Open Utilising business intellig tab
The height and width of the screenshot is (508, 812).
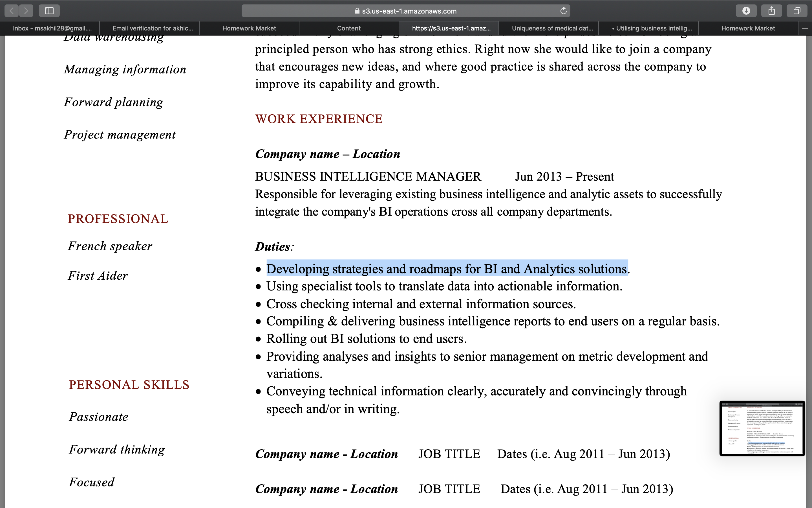(648, 29)
